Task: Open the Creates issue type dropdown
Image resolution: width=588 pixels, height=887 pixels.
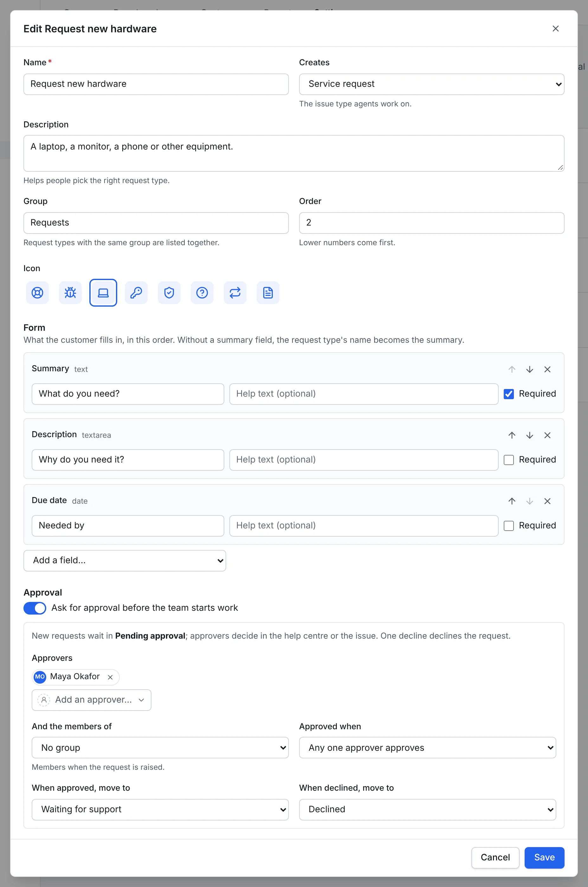Action: coord(431,84)
